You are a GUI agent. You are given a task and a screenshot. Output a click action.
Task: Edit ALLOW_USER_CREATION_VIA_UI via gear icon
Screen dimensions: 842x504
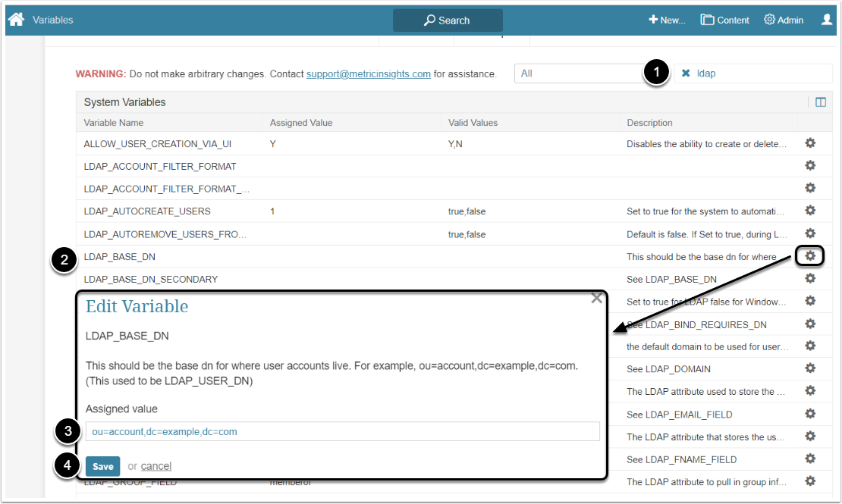click(x=810, y=142)
